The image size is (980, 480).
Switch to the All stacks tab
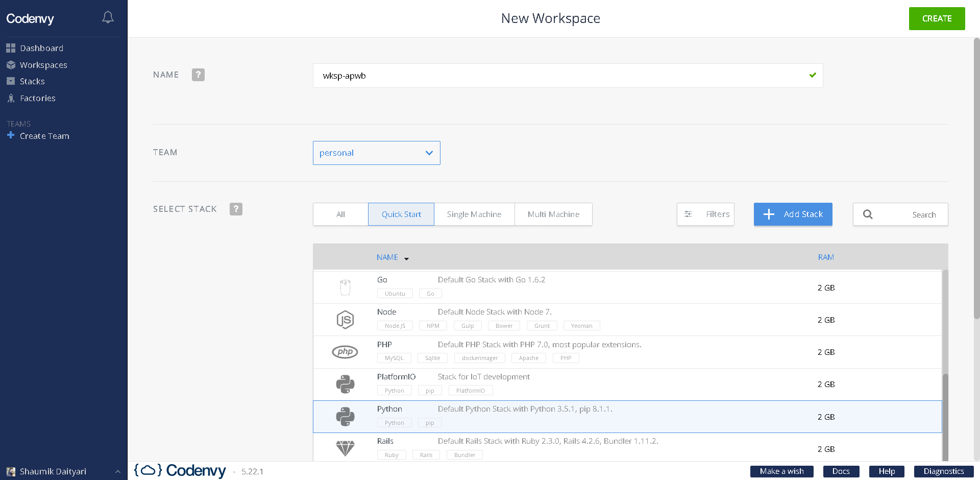(340, 214)
